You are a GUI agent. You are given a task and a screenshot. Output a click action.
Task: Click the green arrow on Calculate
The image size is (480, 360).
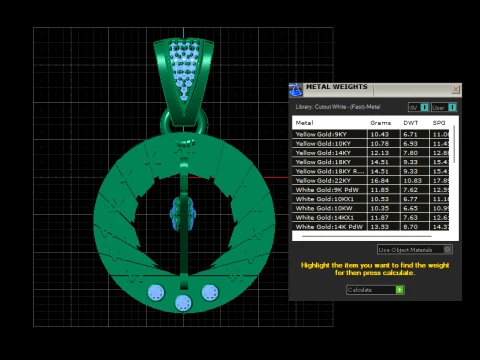point(400,290)
